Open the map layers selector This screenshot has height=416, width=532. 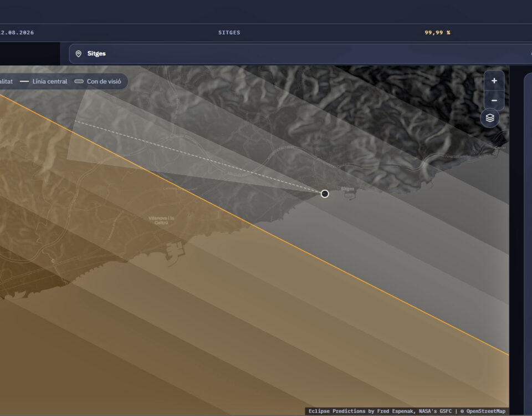click(x=489, y=118)
